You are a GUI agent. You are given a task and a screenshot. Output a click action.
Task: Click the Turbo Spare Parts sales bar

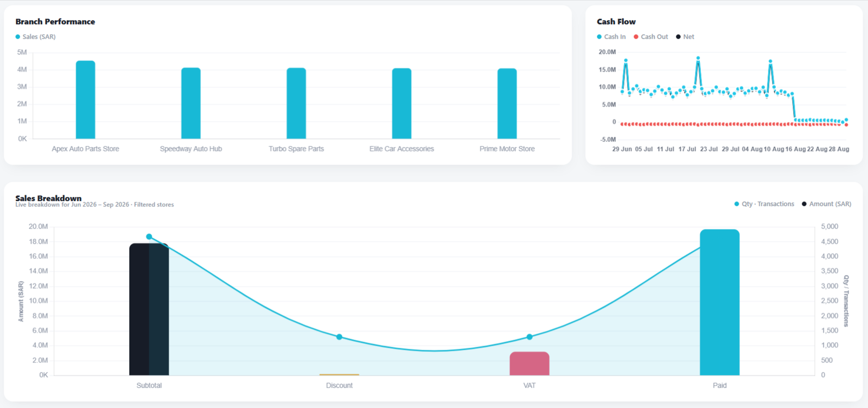[x=296, y=103]
